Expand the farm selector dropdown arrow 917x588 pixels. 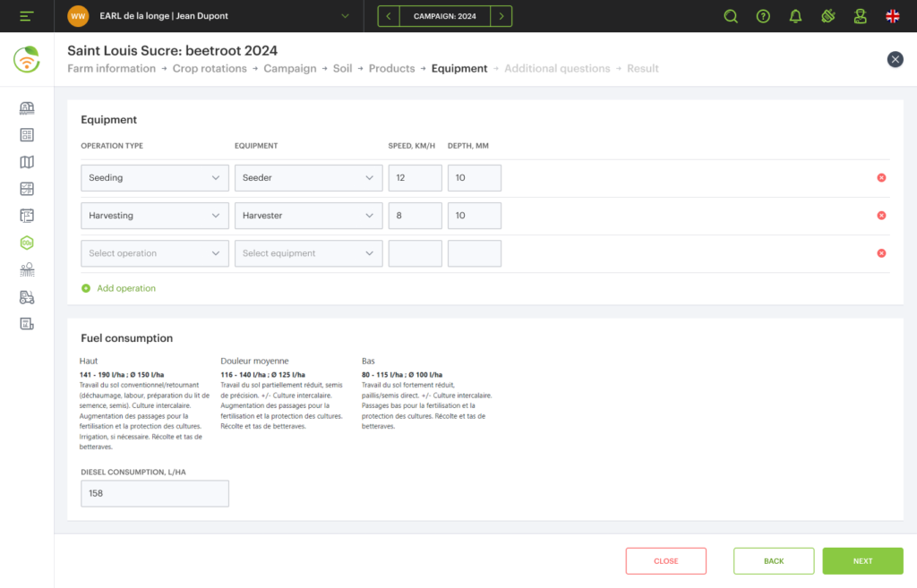pos(345,16)
